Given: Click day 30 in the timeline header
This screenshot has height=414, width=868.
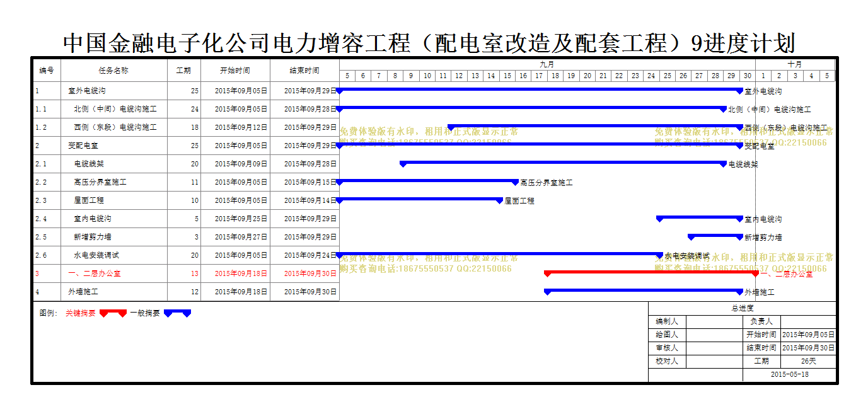Looking at the screenshot, I should pos(747,76).
